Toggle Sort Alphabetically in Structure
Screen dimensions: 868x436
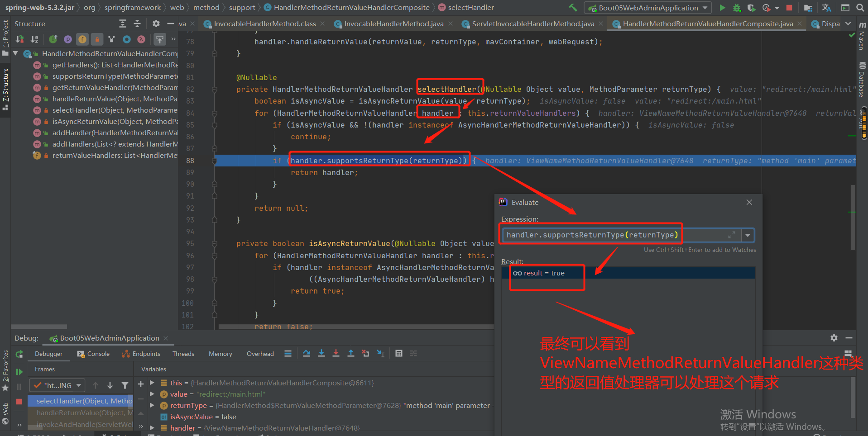tap(34, 39)
